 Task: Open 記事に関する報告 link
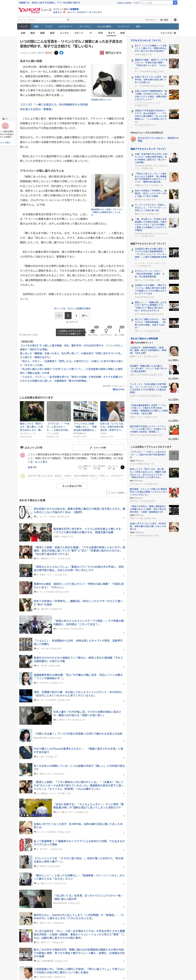click(29, 335)
